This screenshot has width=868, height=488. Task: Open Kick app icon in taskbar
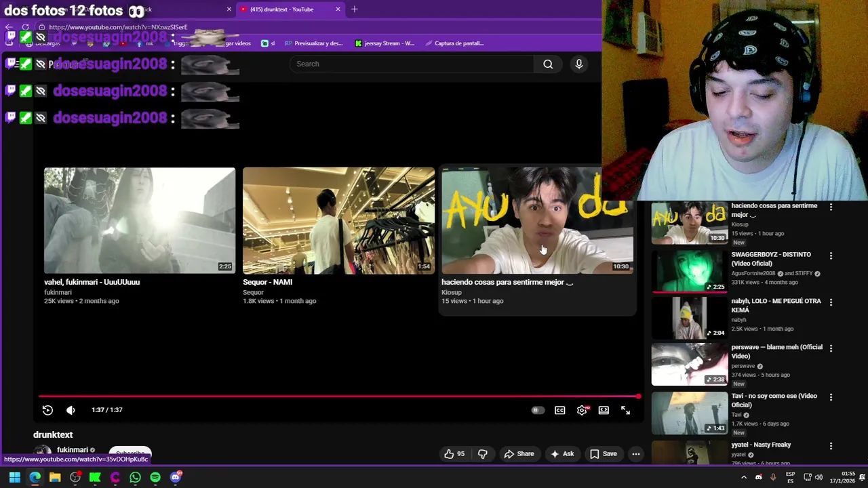point(95,477)
